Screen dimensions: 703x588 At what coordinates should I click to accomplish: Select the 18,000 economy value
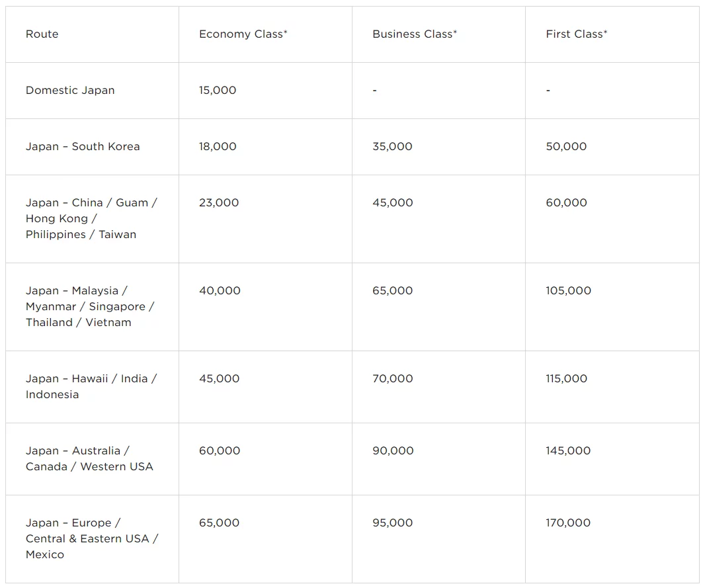pyautogui.click(x=218, y=147)
